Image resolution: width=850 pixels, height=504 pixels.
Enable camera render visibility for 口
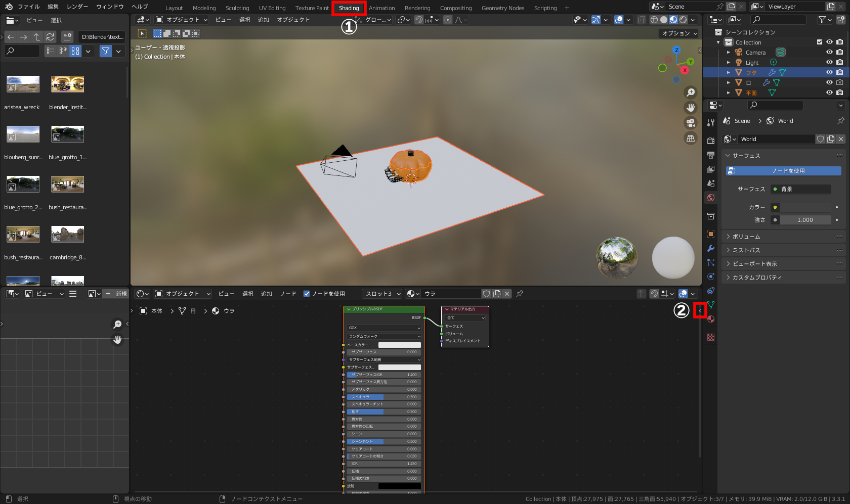839,82
